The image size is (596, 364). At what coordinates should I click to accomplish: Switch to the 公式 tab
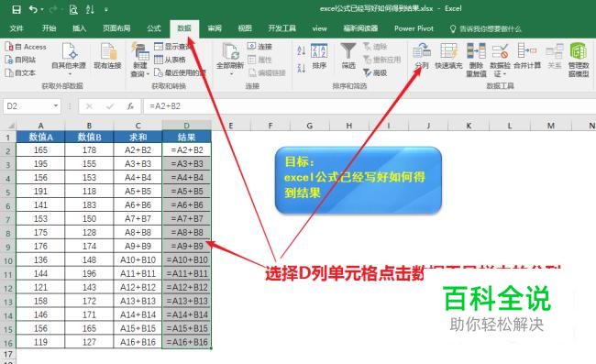coord(154,28)
